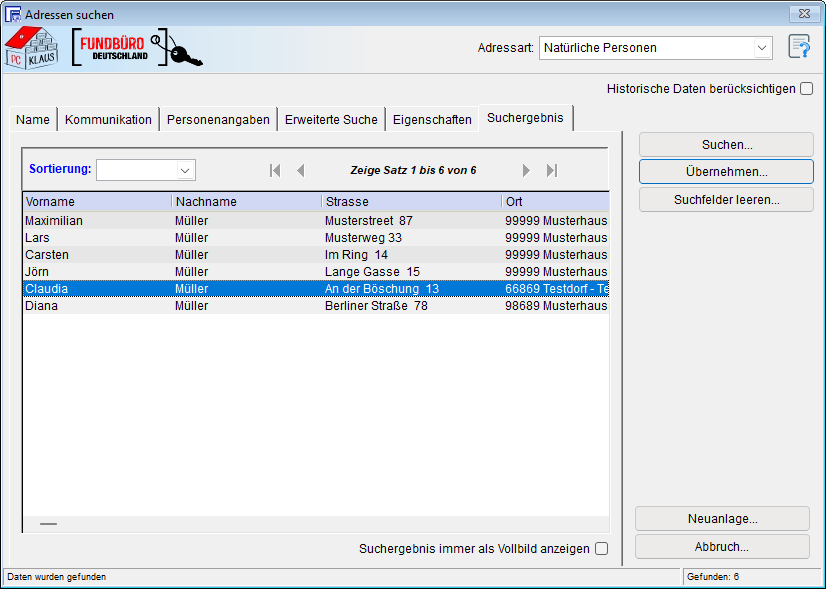Click the Suchfelder leeren... button
This screenshot has height=589, width=826.
coord(726,199)
